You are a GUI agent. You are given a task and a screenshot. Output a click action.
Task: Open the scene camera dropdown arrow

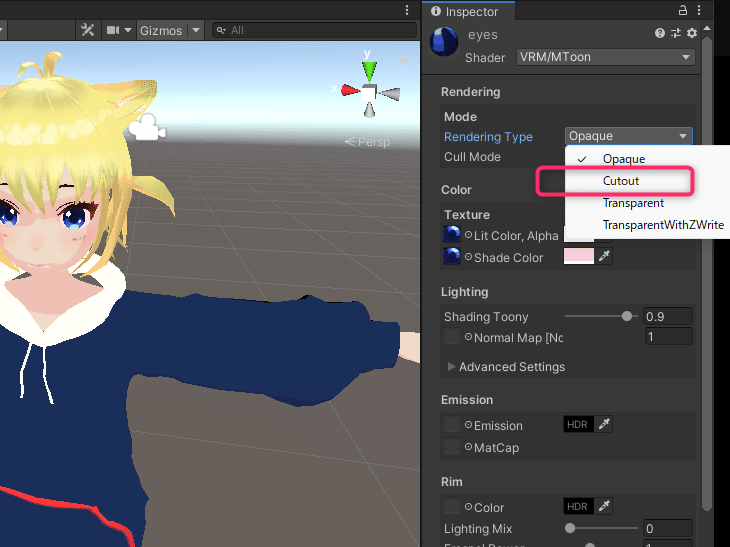128,30
